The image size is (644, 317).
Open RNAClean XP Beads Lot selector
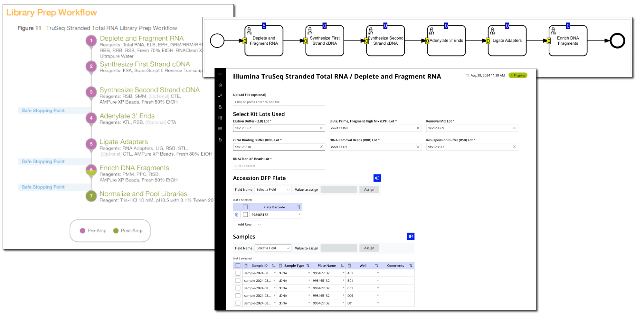279,166
